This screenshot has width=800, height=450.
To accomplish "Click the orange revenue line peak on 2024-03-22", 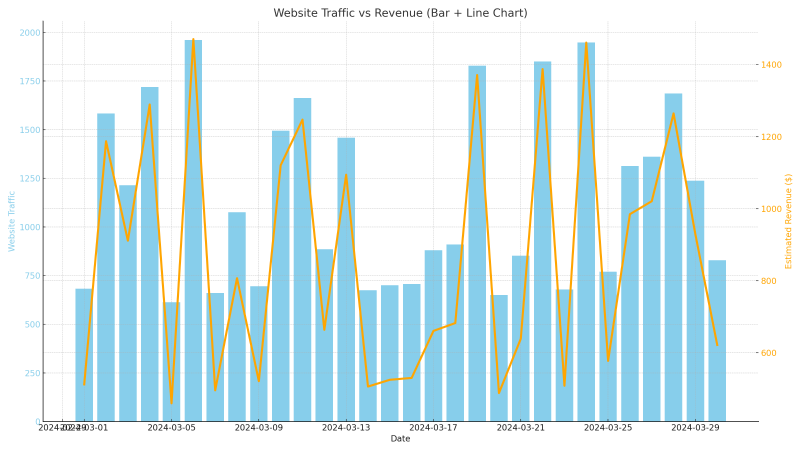I will coord(543,69).
